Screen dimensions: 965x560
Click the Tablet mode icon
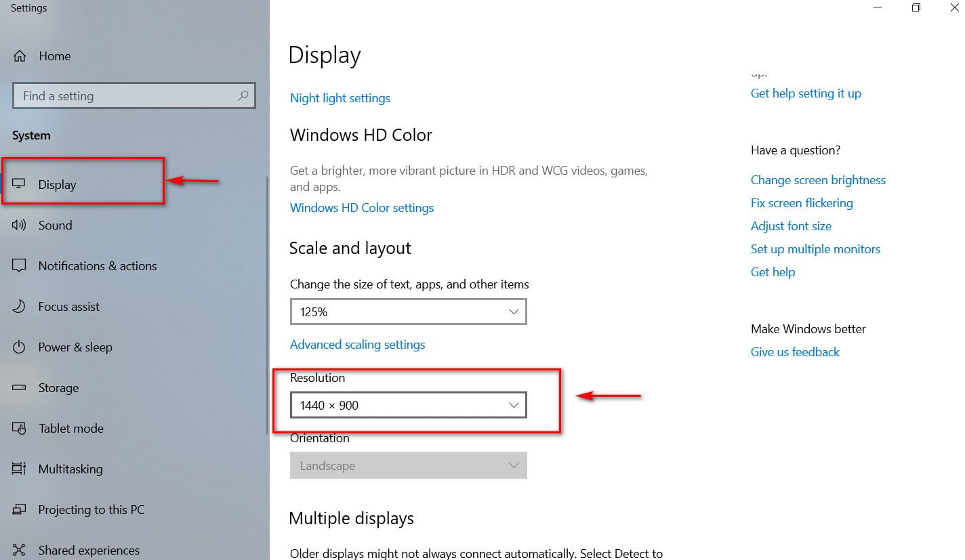(x=19, y=428)
